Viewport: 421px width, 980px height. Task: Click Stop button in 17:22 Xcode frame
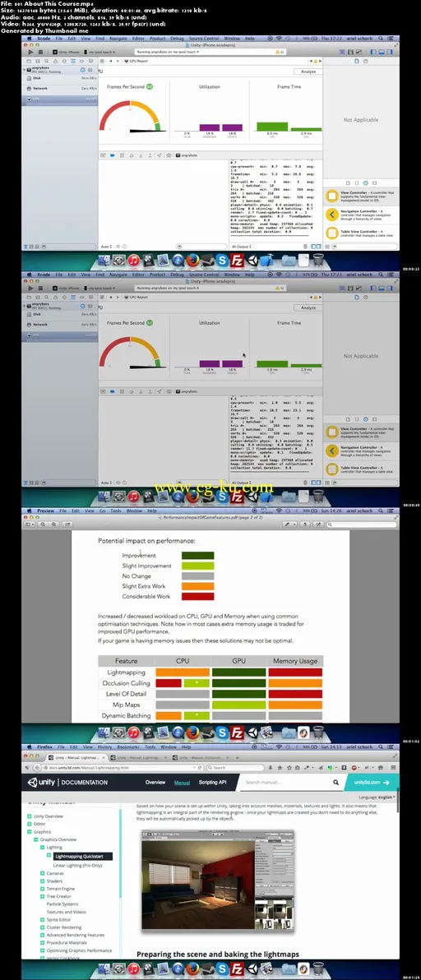39,52
